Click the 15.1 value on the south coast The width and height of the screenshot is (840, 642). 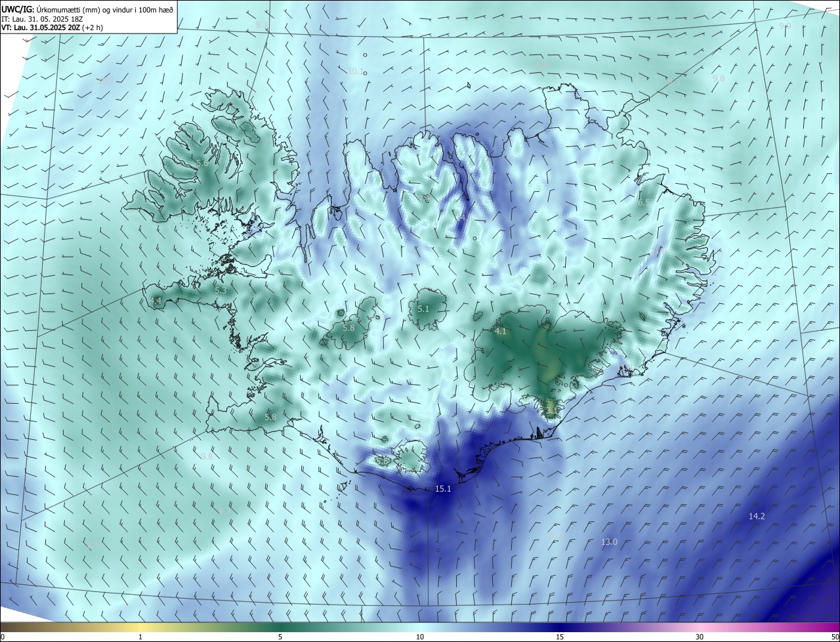pyautogui.click(x=443, y=489)
